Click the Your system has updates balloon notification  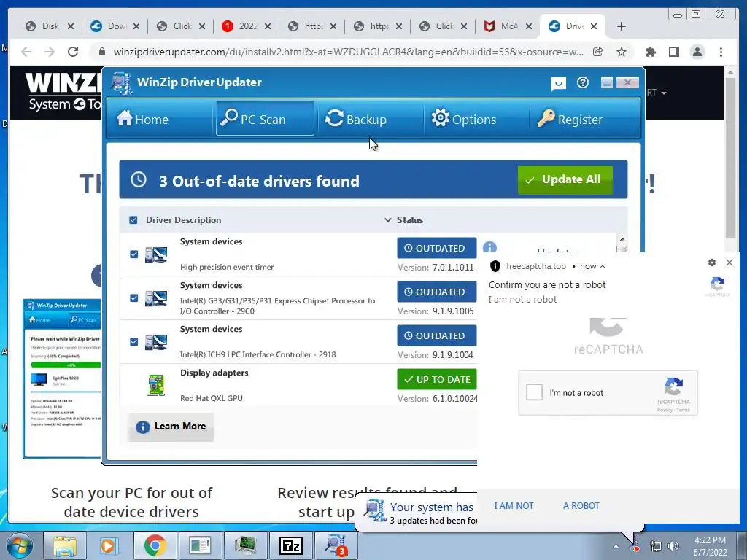417,513
